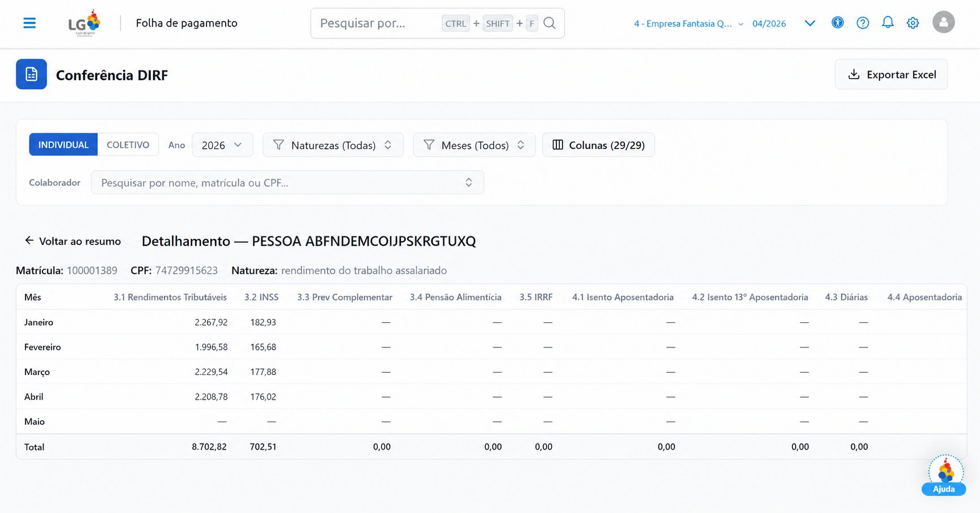Open the Meses (Todos) filter
The height and width of the screenshot is (513, 980).
(474, 145)
